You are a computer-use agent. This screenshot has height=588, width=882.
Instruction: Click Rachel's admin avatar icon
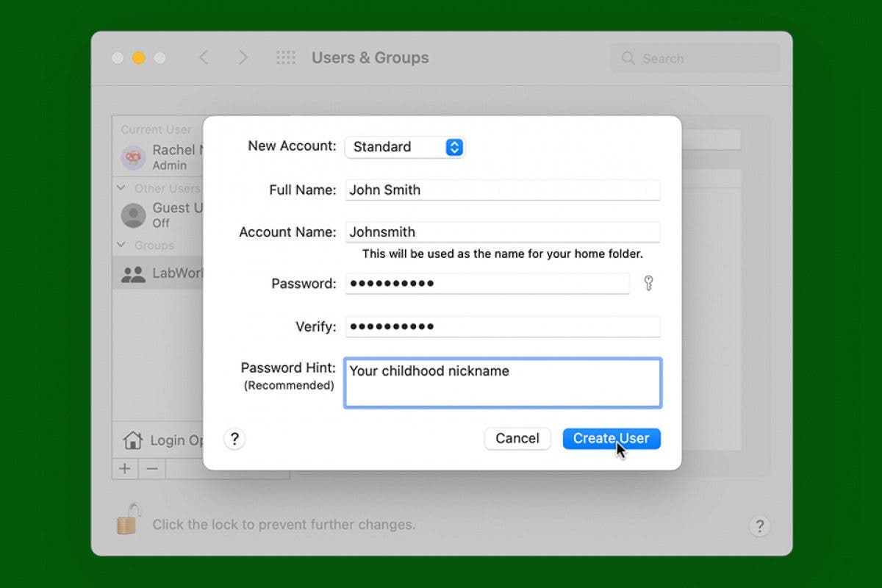133,157
